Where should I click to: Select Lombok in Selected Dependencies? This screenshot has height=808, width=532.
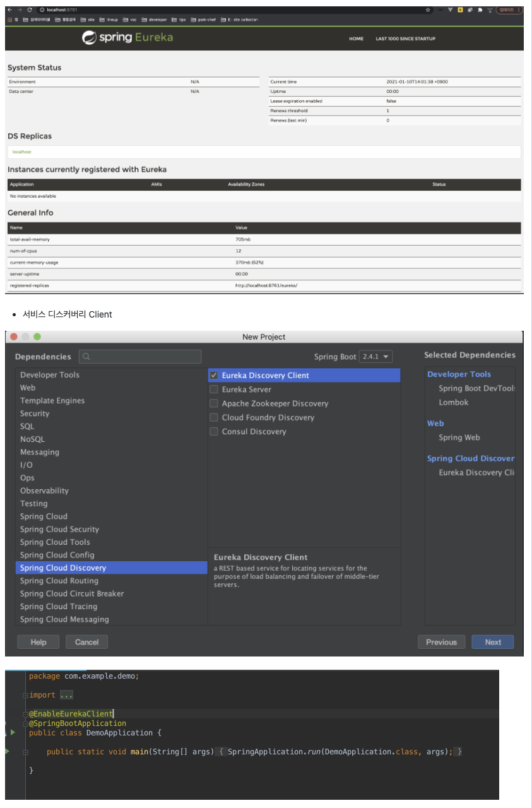click(454, 402)
